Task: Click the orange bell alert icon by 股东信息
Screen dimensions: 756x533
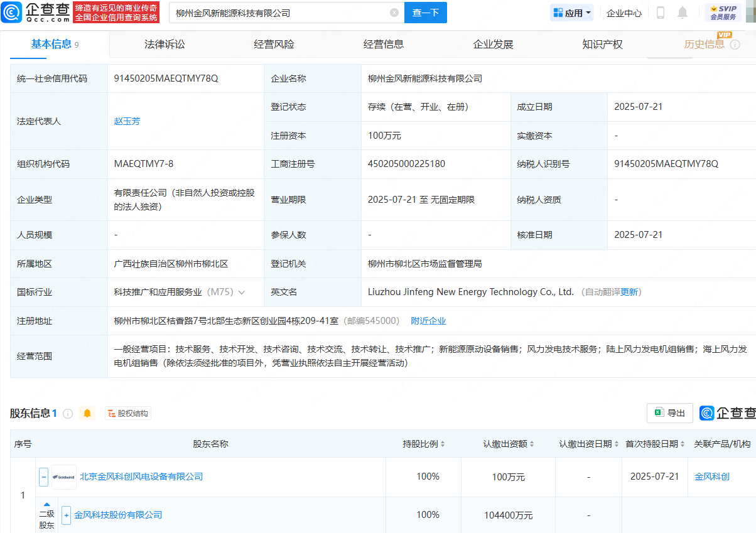Action: [x=87, y=413]
